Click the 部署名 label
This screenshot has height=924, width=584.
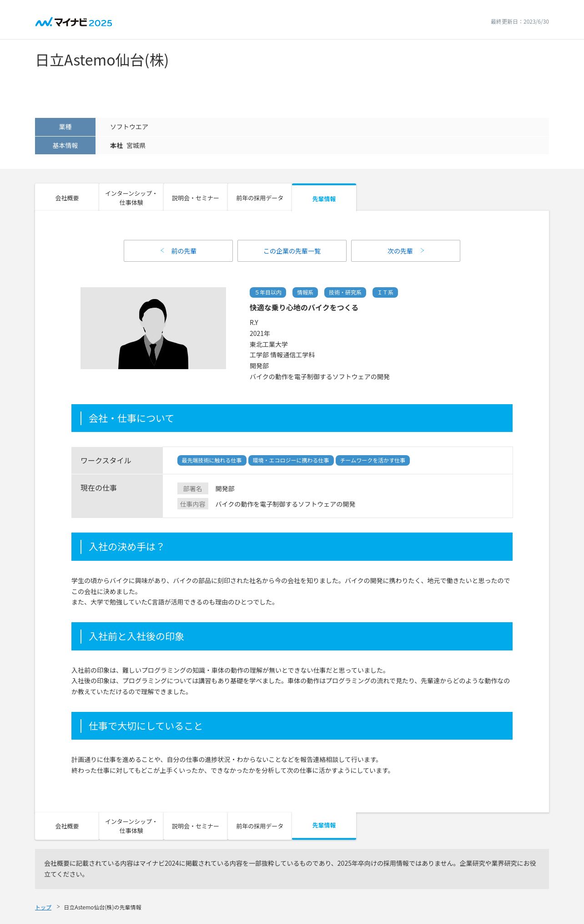193,488
